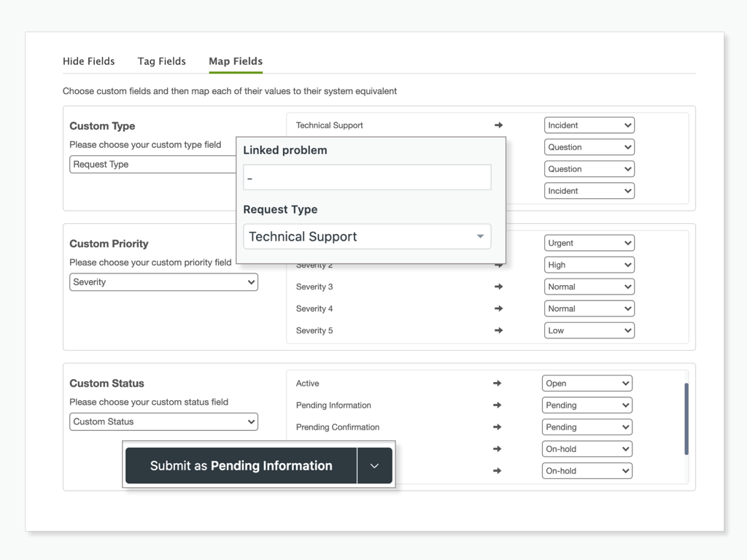Open the Request Type dropdown
This screenshot has height=560, width=747.
367,236
